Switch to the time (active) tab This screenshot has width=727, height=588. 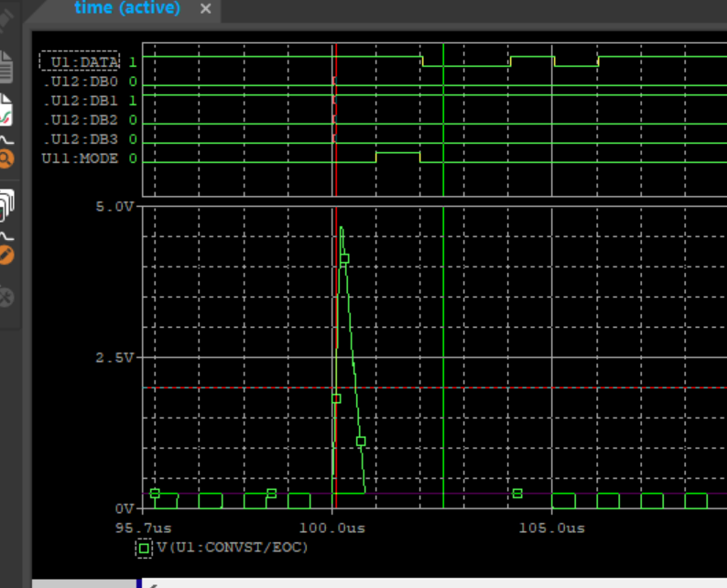(x=127, y=8)
